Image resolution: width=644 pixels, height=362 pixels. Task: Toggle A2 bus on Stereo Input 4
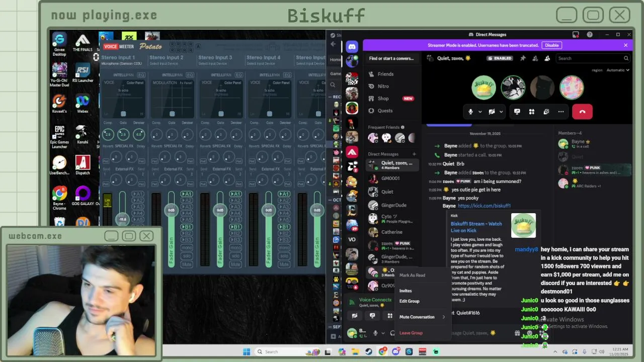(x=284, y=201)
